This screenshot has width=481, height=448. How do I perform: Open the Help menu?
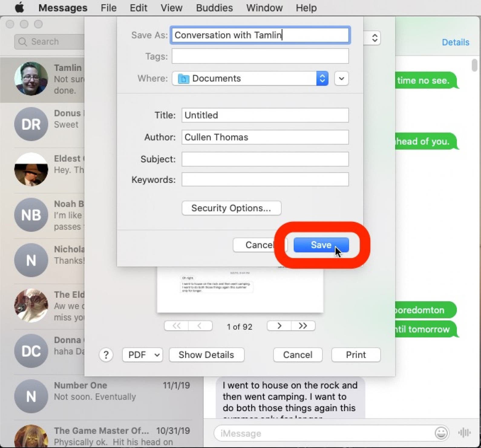tap(306, 8)
